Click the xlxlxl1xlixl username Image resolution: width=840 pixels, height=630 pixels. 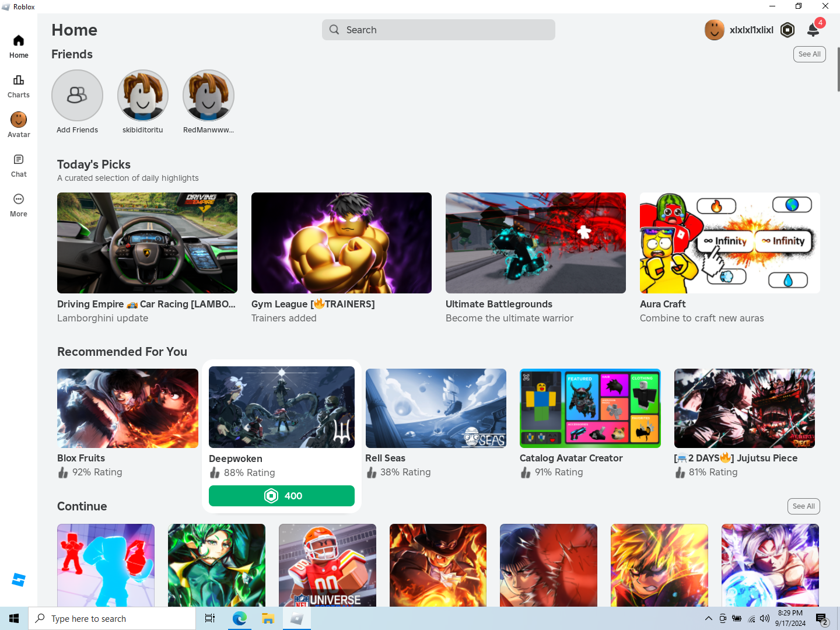pyautogui.click(x=751, y=30)
